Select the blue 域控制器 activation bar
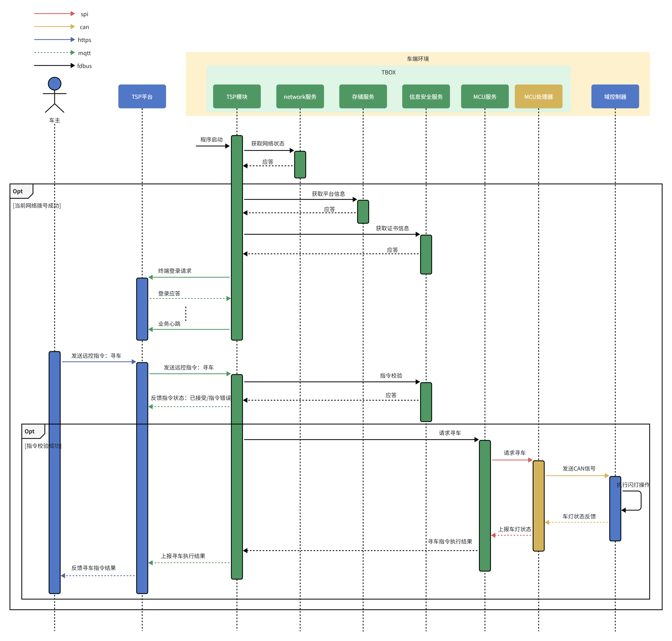 point(615,508)
